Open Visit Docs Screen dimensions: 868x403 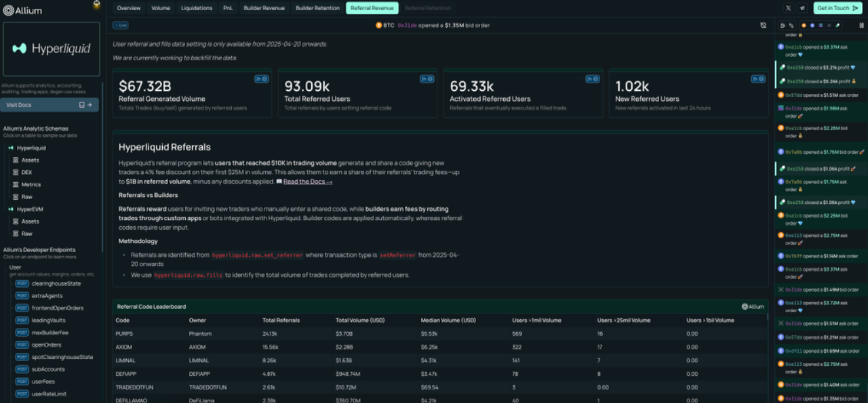(x=50, y=105)
